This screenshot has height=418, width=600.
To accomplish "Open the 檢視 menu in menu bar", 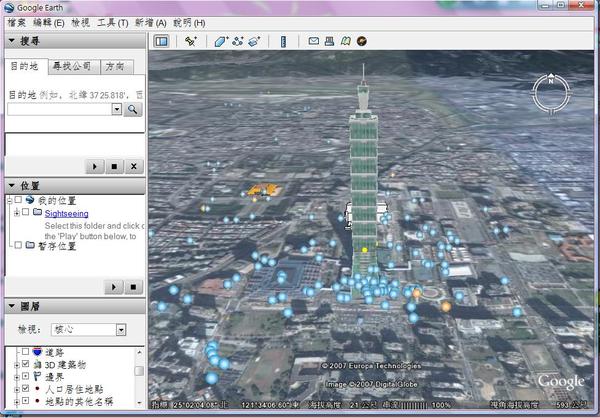I will (80, 23).
